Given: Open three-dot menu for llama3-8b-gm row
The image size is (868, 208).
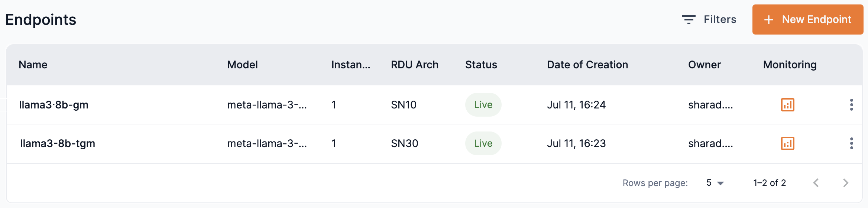Looking at the screenshot, I should click(851, 105).
